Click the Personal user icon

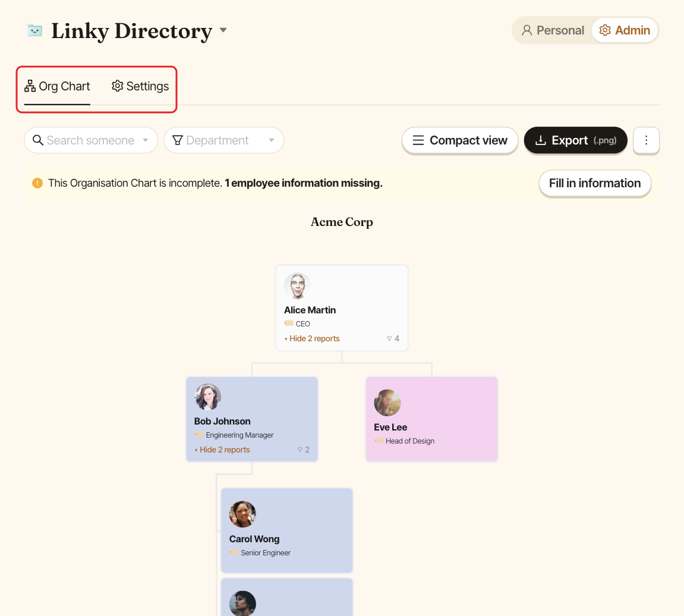coord(527,30)
